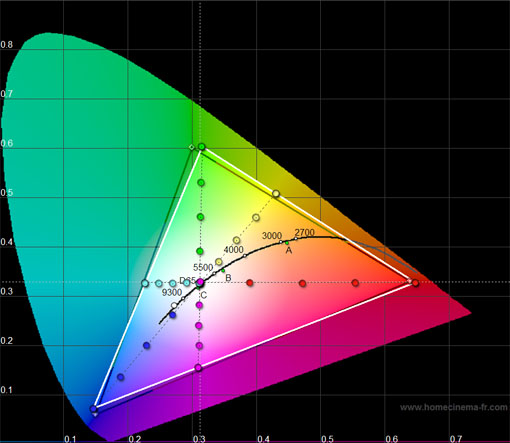Viewport: 510px width, 443px height.
Task: Pick the magenta saturation point just below letter C
Action: point(199,305)
